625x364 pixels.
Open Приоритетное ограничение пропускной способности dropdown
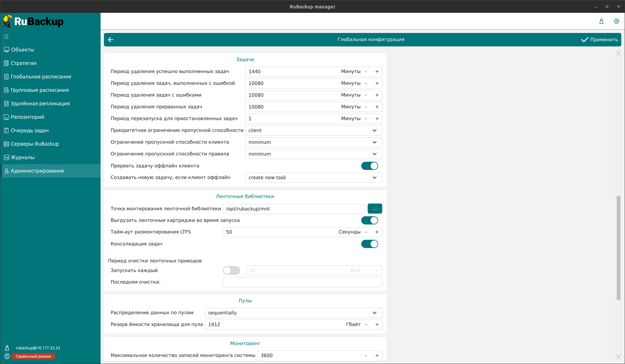click(314, 131)
